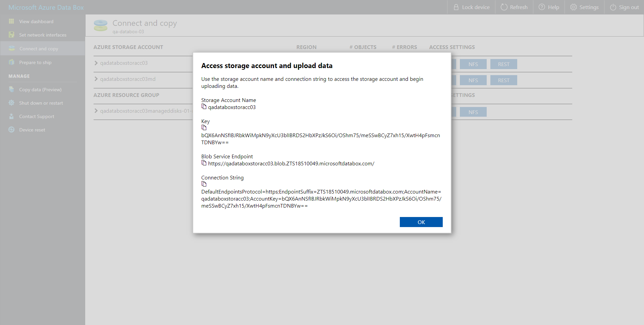
Task: Select Set network interfaces in sidebar
Action: [42, 35]
